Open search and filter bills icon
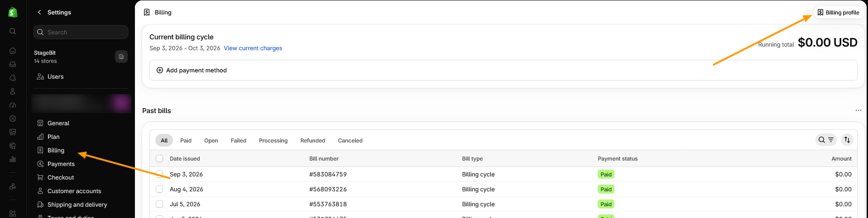The image size is (868, 218). coord(826,140)
